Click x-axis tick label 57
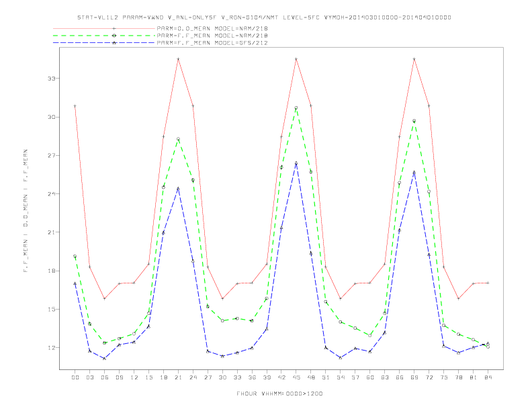This screenshot has height=411, width=532. click(x=355, y=377)
